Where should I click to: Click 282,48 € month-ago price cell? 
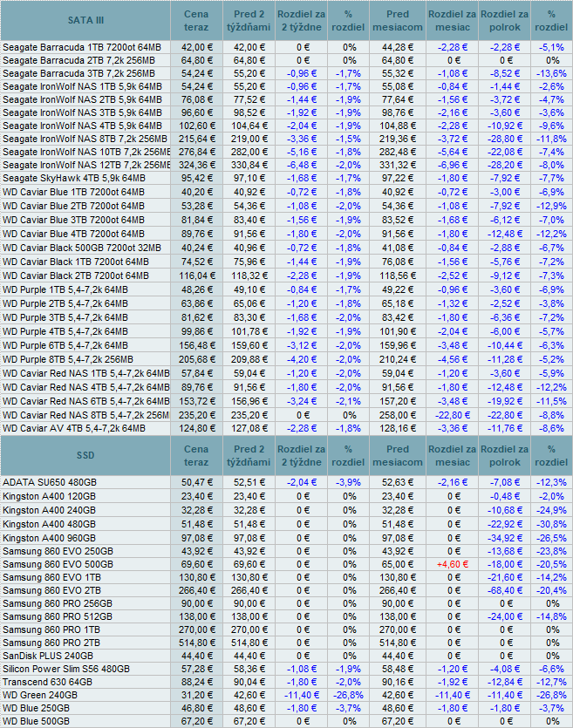pos(398,152)
